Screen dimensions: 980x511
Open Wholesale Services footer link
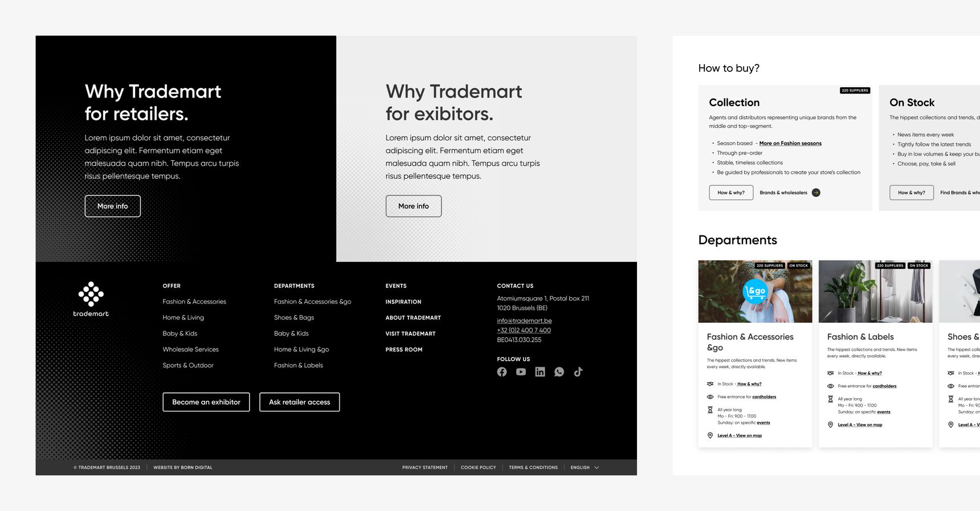pyautogui.click(x=191, y=350)
